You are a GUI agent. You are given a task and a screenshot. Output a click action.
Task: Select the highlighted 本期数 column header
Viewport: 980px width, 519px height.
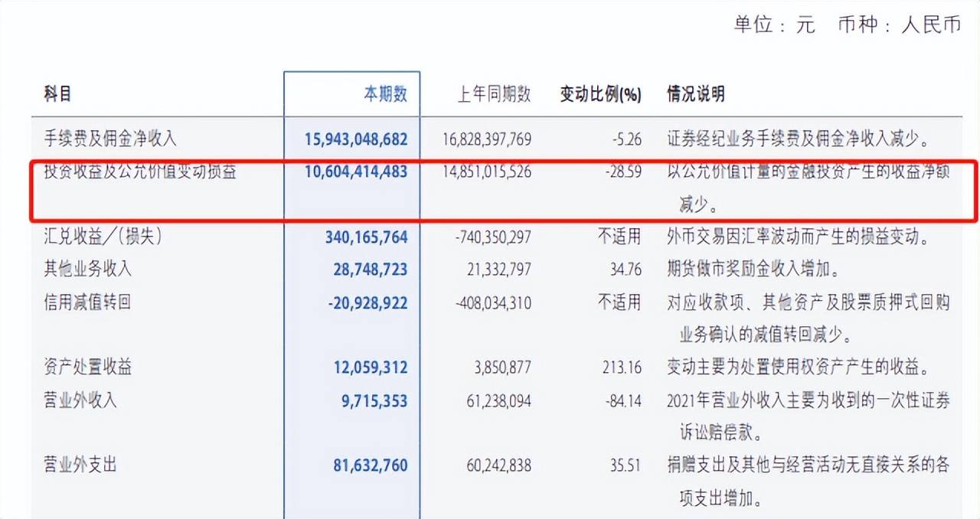click(387, 92)
